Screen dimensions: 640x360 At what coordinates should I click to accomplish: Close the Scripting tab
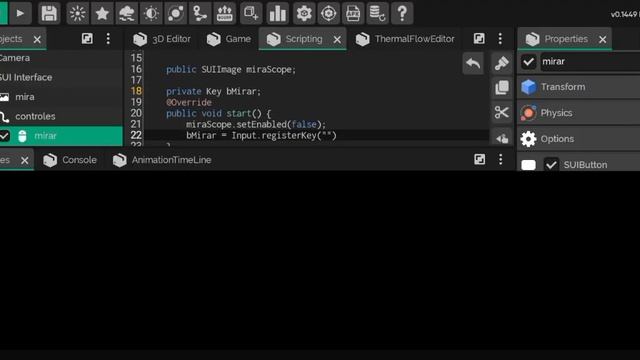[337, 40]
